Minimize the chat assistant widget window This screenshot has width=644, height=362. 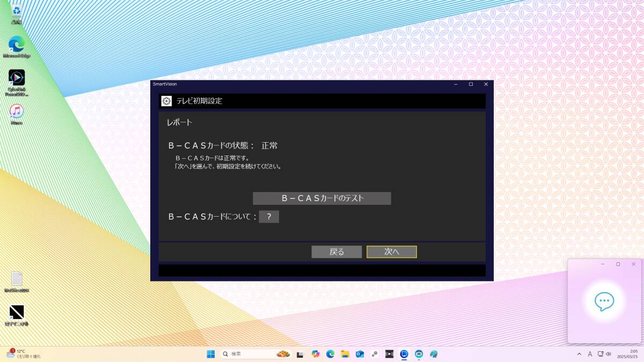[x=603, y=264]
